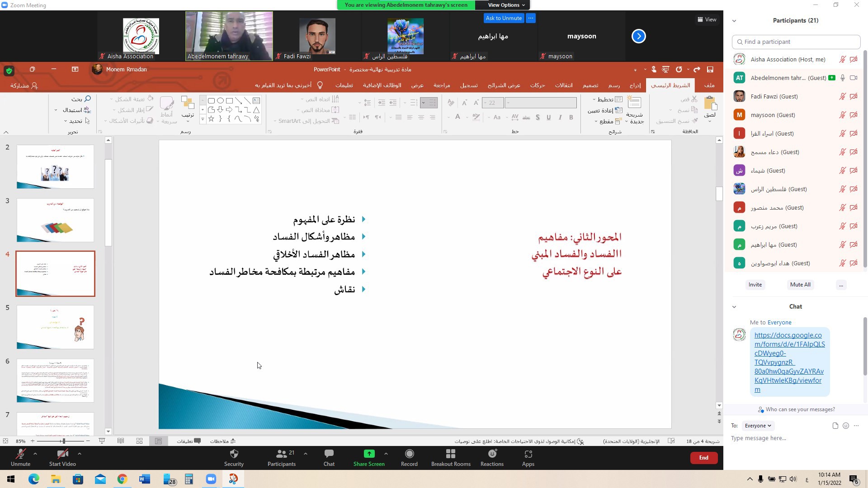Open the Google Forms link in chat
Image resolution: width=868 pixels, height=488 pixels.
789,362
